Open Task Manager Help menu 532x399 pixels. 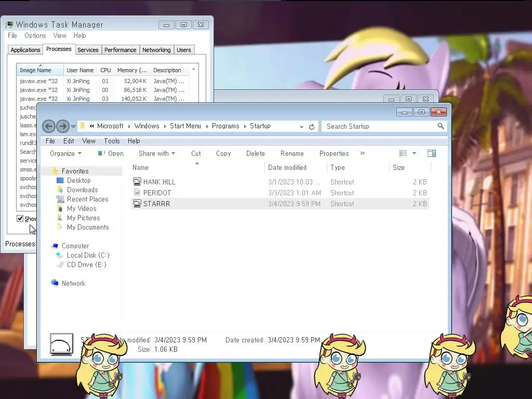79,35
